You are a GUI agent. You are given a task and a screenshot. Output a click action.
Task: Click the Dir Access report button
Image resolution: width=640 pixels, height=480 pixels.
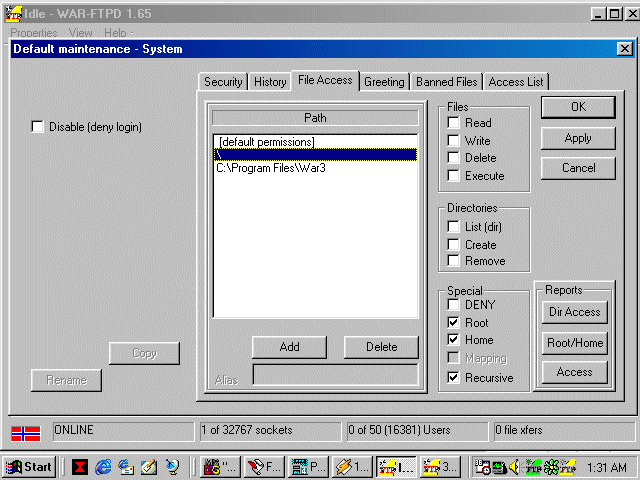pos(575,312)
